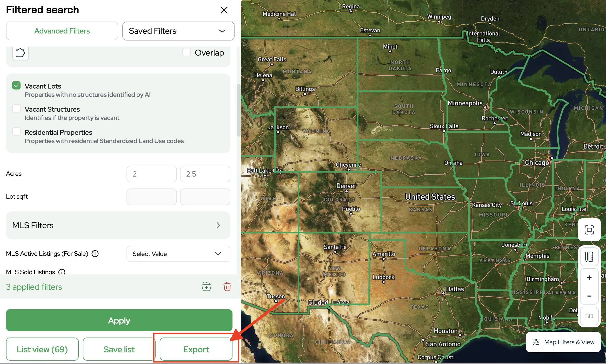Zoom out the map with minus

[x=589, y=296]
